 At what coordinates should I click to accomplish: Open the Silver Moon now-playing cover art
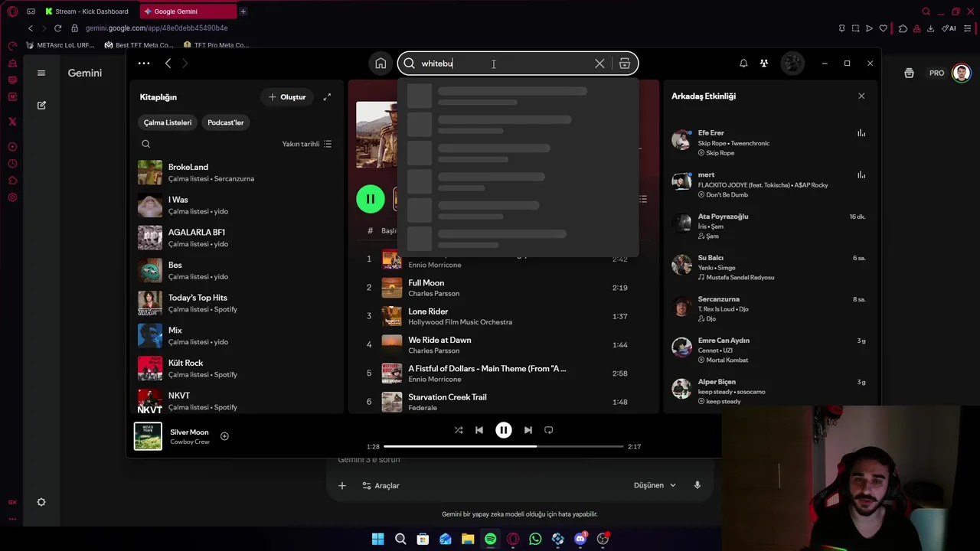(148, 436)
